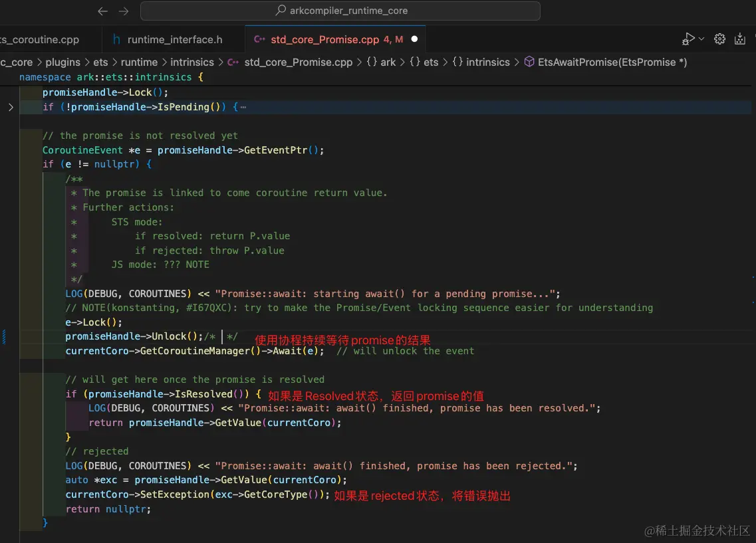Screen dimensions: 756x543
Task: Click the header file icon on runtime_interface.h tab
Action: pyautogui.click(x=116, y=39)
